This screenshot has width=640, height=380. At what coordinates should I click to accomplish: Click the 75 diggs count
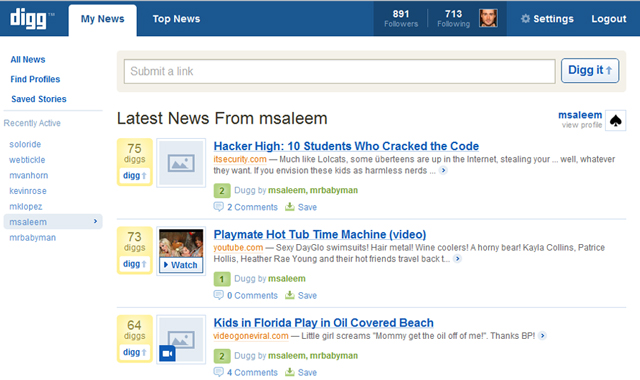click(134, 153)
